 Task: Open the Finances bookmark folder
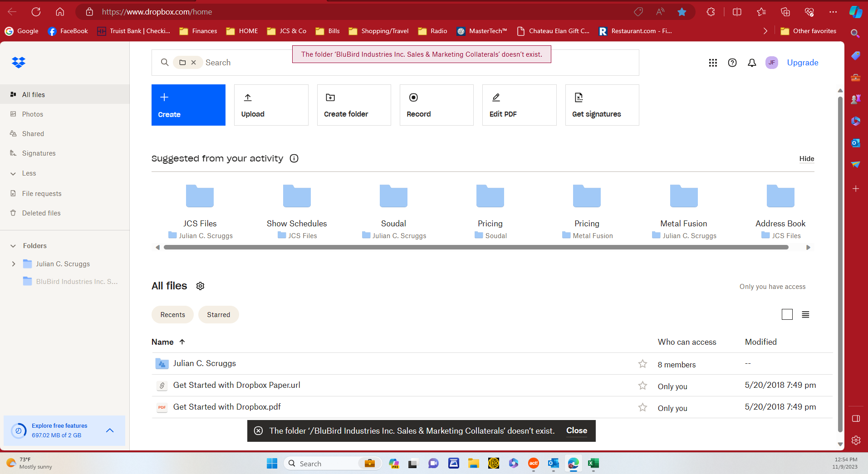tap(198, 31)
